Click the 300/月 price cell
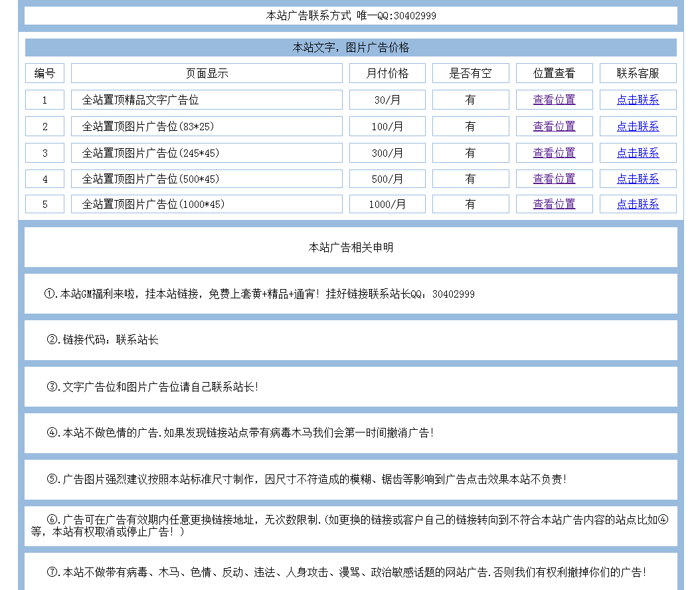This screenshot has width=700, height=590. 387,153
